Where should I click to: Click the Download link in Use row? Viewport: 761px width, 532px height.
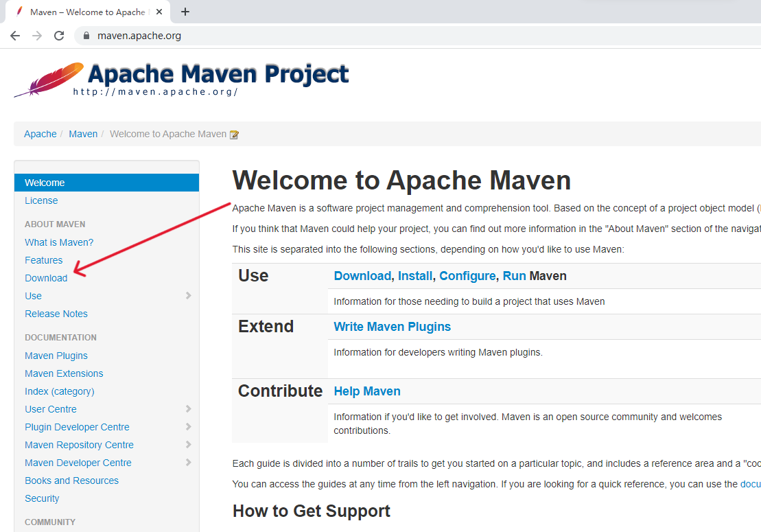pyautogui.click(x=362, y=276)
